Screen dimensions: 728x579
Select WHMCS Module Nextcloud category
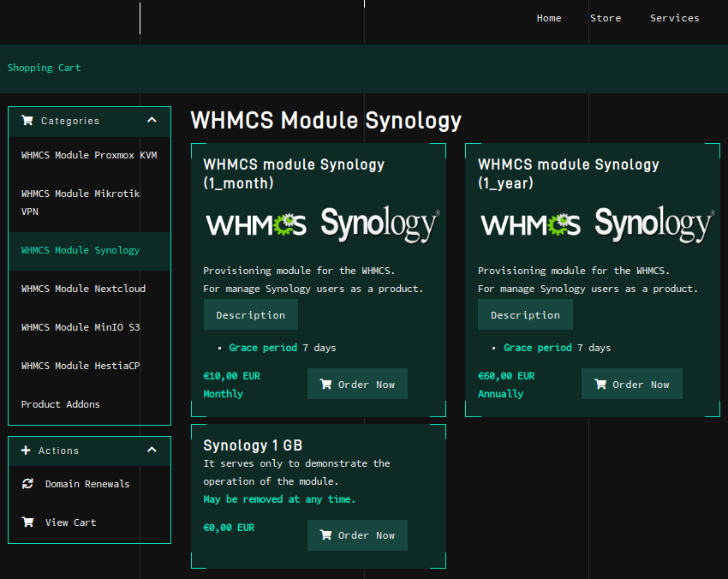coord(89,289)
